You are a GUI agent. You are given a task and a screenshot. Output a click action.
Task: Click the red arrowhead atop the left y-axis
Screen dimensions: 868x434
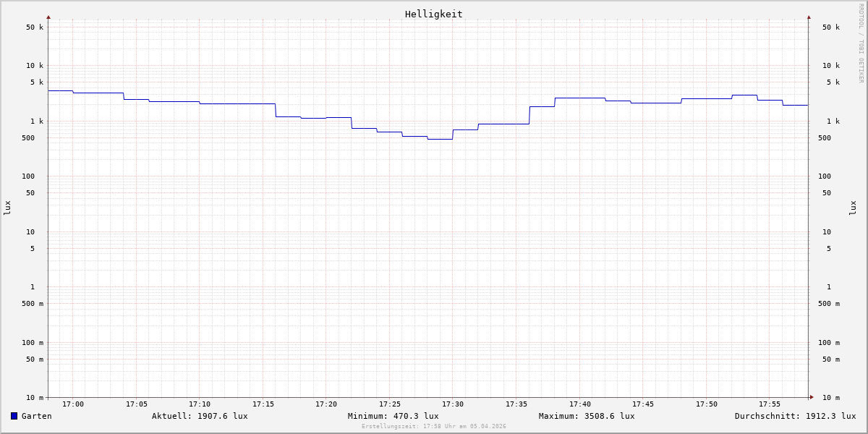click(48, 17)
